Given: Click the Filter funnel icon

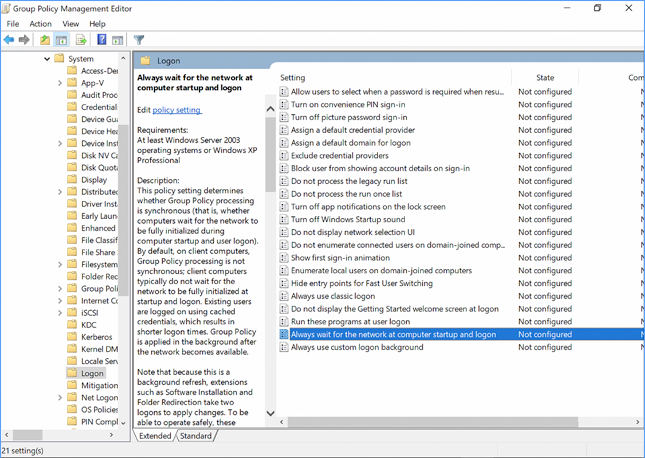Looking at the screenshot, I should [x=139, y=40].
